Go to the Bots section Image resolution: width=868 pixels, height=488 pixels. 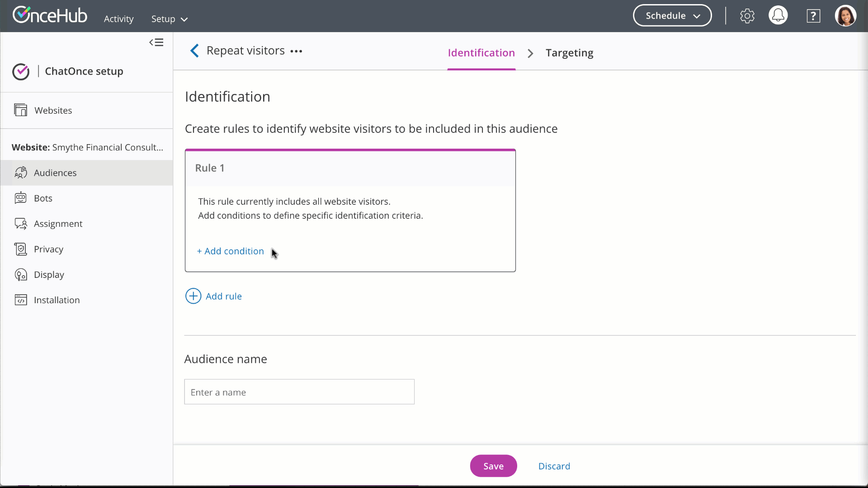[x=43, y=198]
